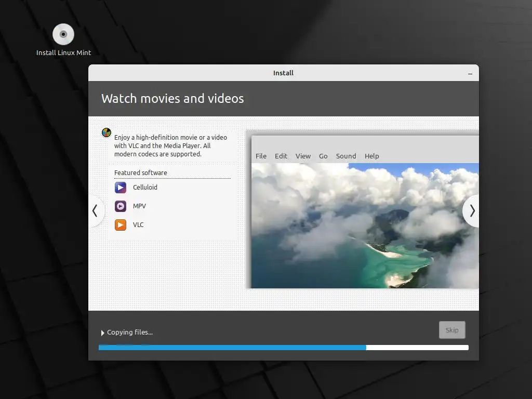Click the 'Watch movies and videos' heading
This screenshot has height=399, width=532.
pyautogui.click(x=172, y=98)
